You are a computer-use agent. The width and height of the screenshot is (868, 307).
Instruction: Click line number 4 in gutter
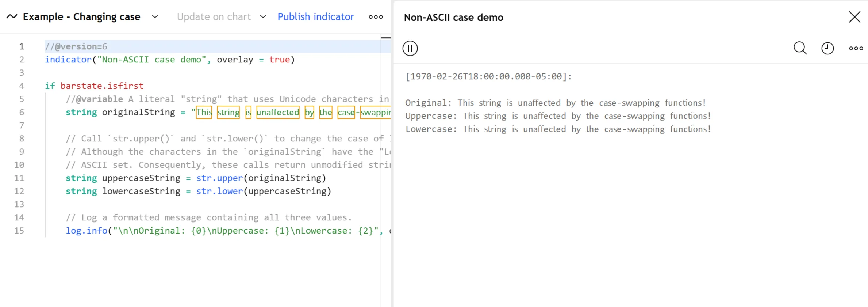(x=22, y=86)
